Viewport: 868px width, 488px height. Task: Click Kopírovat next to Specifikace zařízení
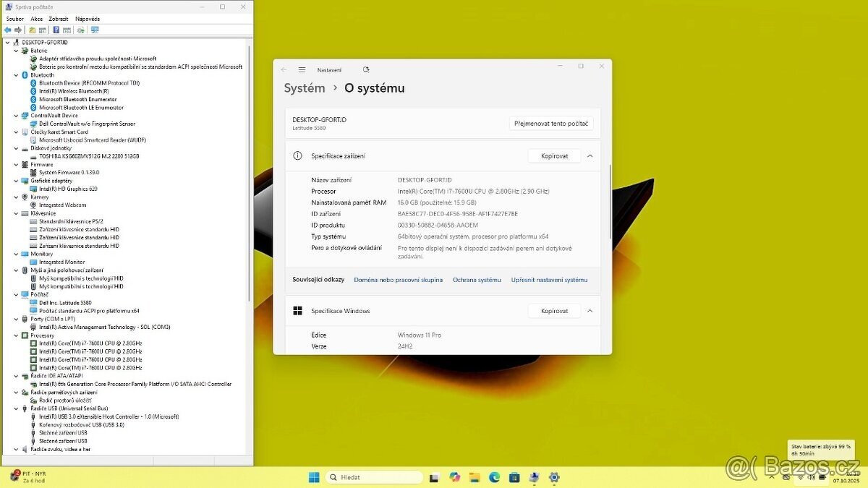point(554,155)
